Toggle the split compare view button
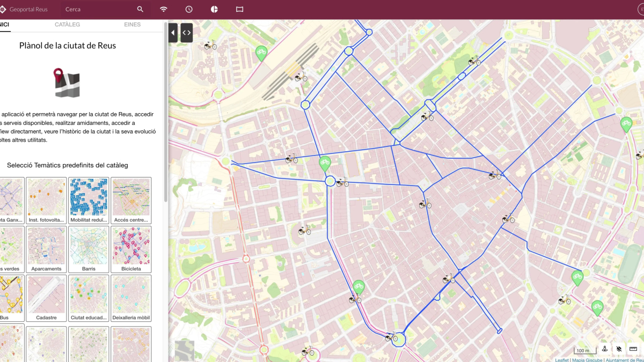Viewport: 644px width, 362px height. pos(186,33)
